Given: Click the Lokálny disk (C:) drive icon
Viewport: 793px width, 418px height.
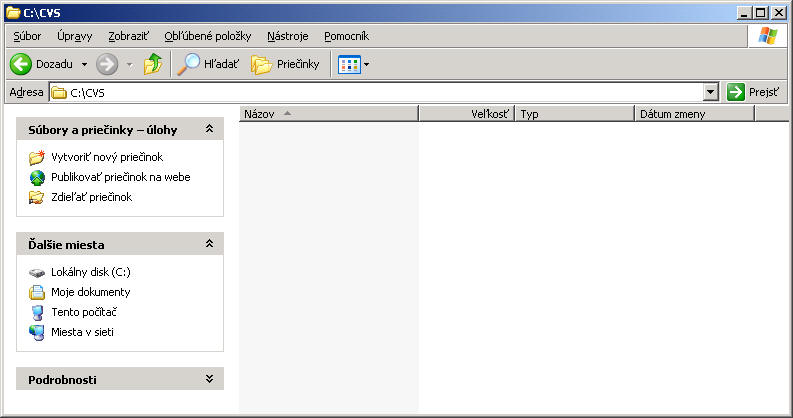Looking at the screenshot, I should coord(36,273).
